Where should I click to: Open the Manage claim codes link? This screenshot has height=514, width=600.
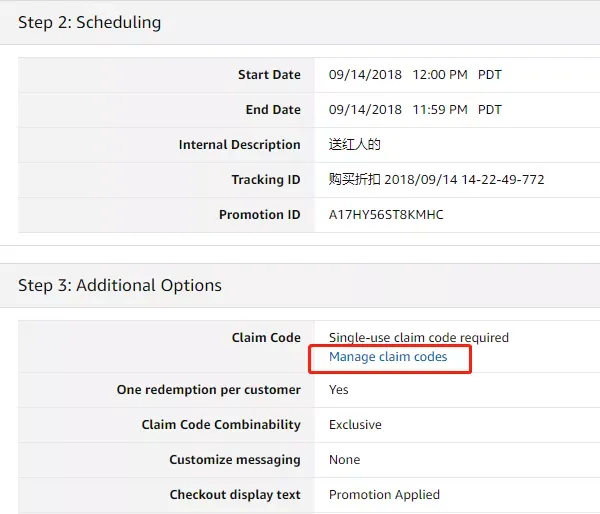click(x=388, y=357)
